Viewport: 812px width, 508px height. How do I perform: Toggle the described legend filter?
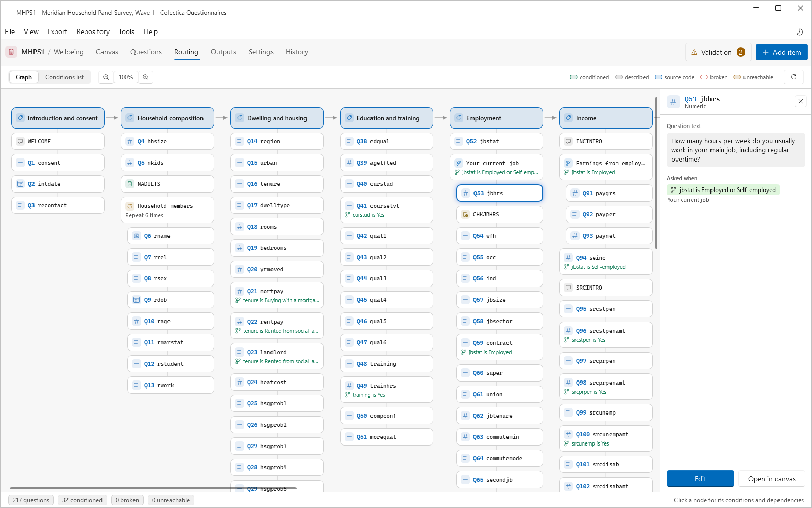point(632,77)
